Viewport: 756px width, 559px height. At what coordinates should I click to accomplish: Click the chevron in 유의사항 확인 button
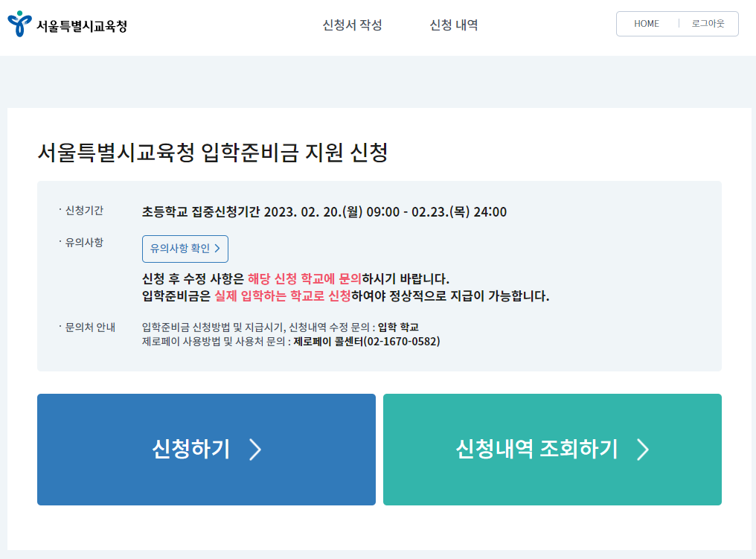[217, 249]
